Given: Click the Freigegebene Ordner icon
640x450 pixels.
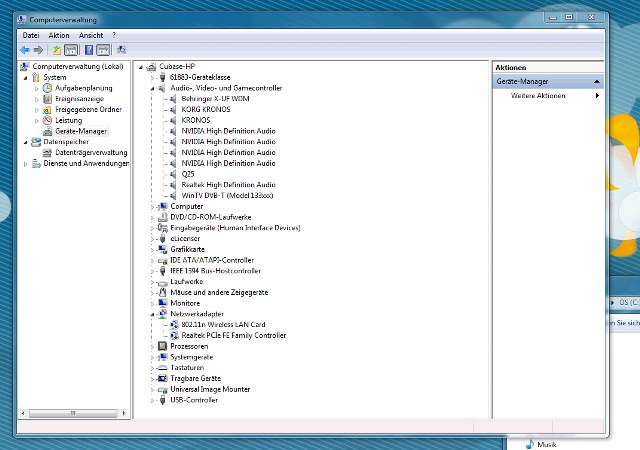Looking at the screenshot, I should [x=47, y=109].
